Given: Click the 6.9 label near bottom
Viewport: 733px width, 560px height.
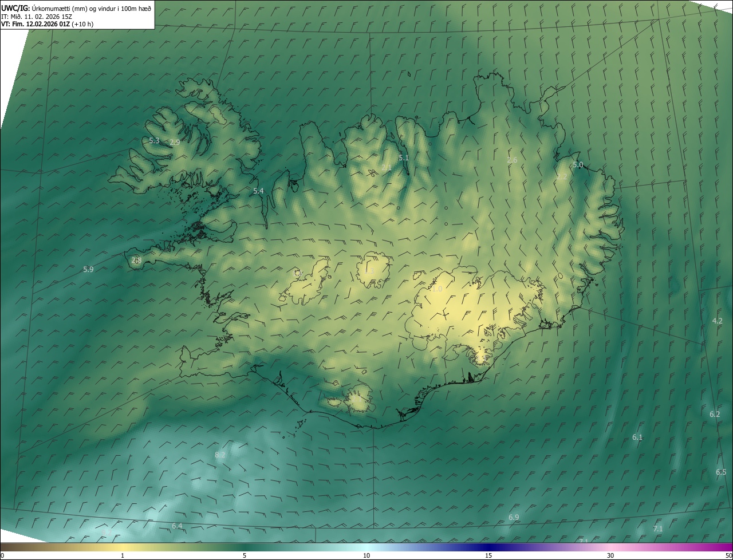Looking at the screenshot, I should [x=514, y=517].
